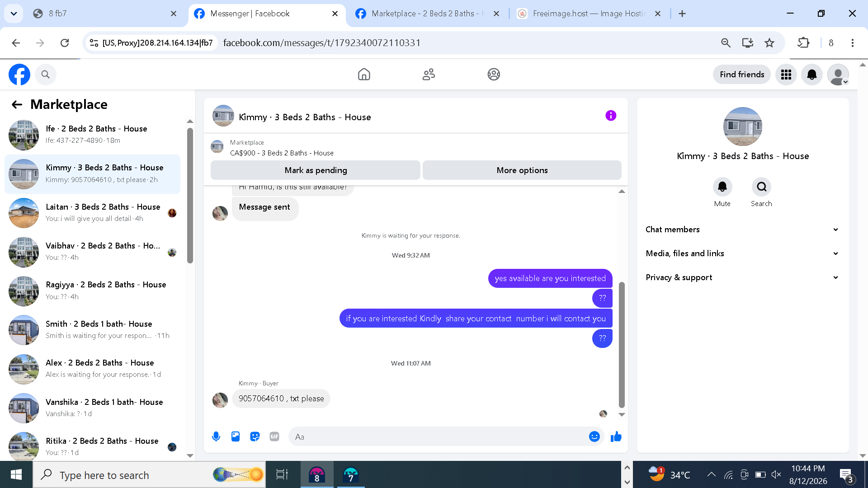Go back from Marketplace chats list

[x=17, y=105]
